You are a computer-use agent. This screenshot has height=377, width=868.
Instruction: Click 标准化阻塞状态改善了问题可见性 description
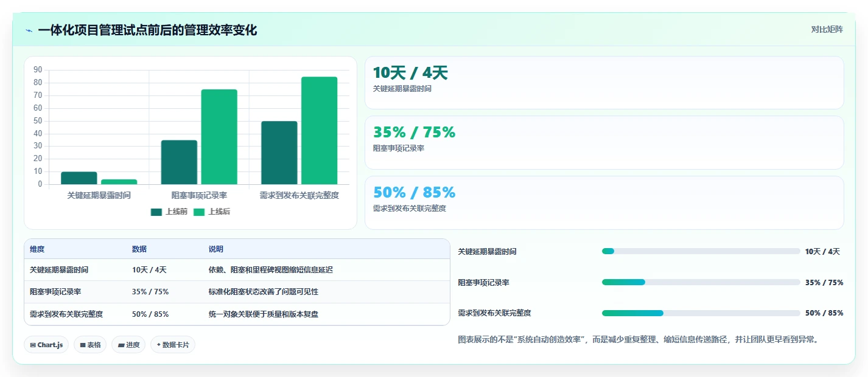click(264, 292)
